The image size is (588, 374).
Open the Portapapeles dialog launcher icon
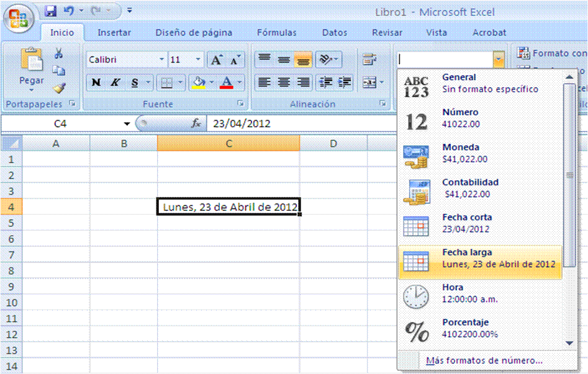click(x=73, y=104)
